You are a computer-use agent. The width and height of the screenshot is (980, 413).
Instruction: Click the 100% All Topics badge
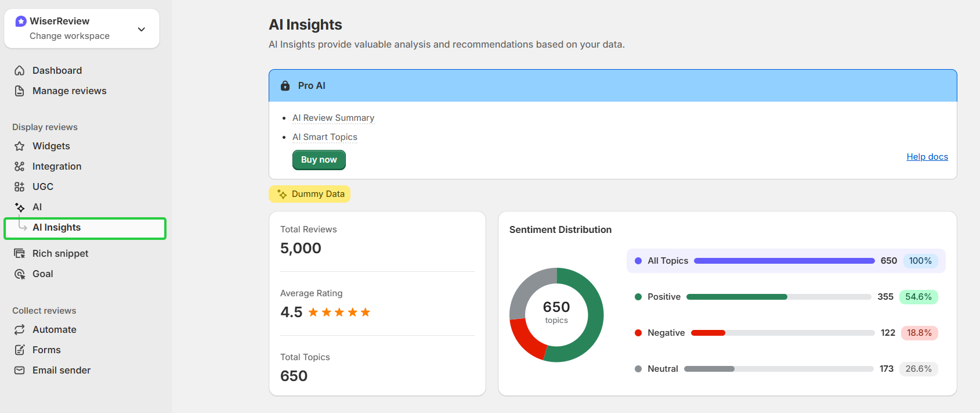pos(920,261)
